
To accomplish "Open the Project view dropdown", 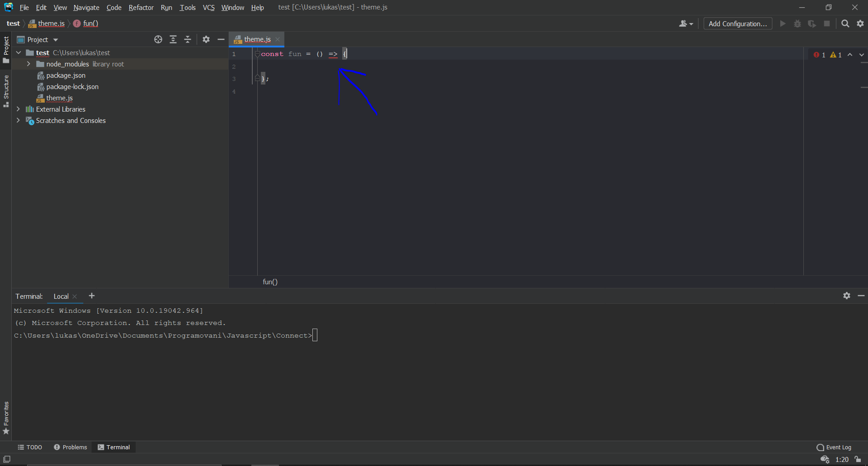I will coord(56,39).
